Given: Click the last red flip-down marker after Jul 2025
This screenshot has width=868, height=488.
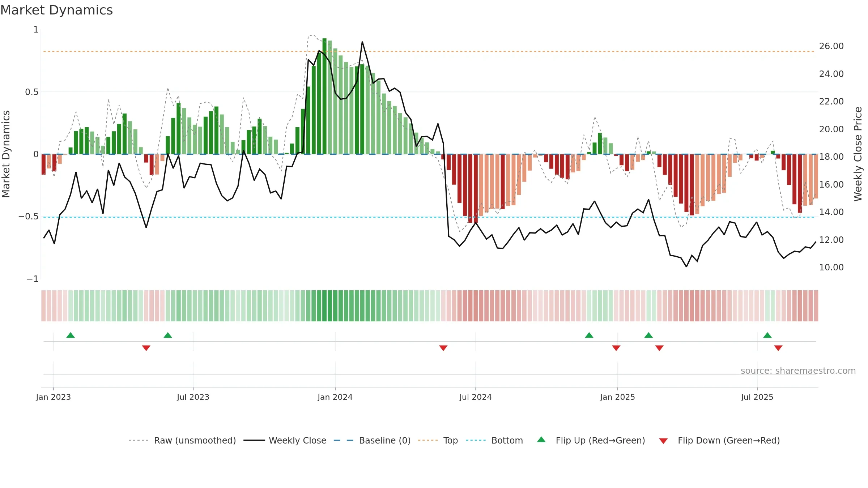Looking at the screenshot, I should point(778,348).
